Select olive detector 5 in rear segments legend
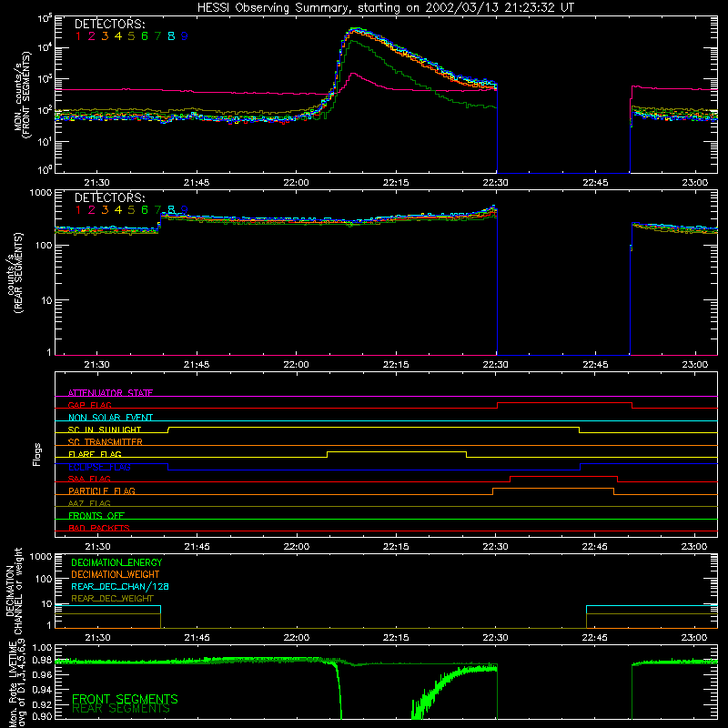The width and height of the screenshot is (728, 728). tap(131, 210)
